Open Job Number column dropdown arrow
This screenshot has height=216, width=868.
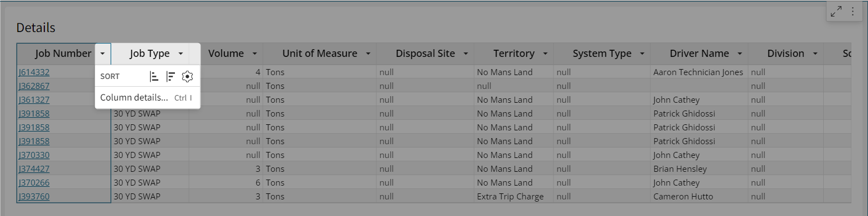[102, 54]
